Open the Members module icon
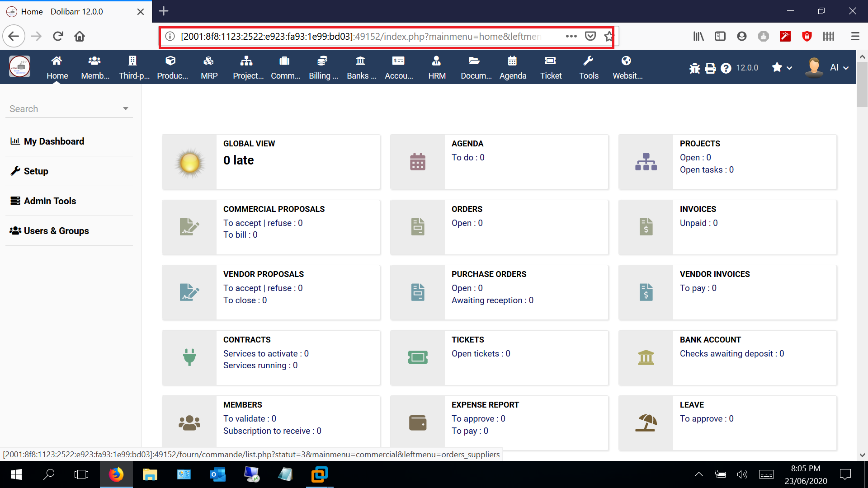 coord(94,61)
